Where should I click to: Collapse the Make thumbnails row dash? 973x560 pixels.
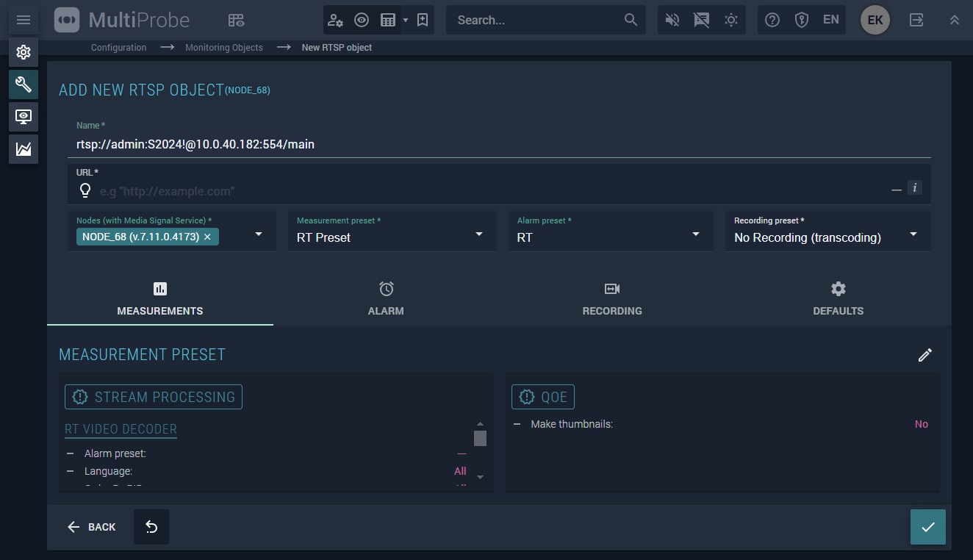pos(517,424)
